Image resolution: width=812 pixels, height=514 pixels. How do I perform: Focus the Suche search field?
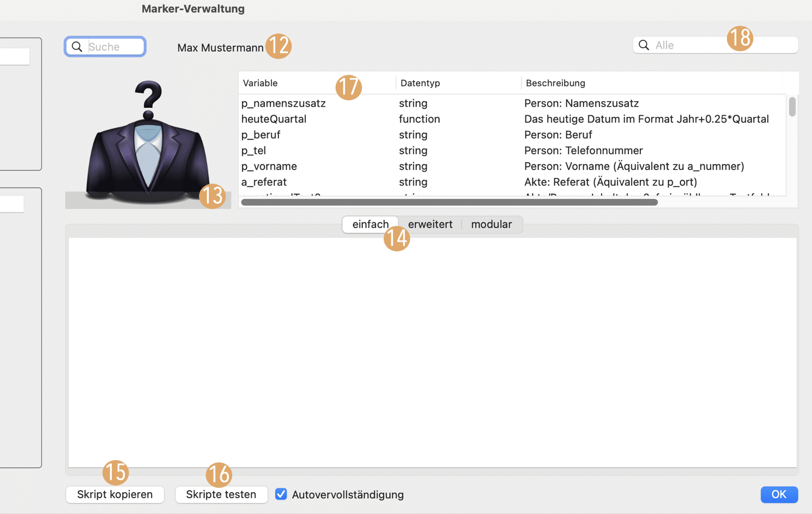(105, 47)
